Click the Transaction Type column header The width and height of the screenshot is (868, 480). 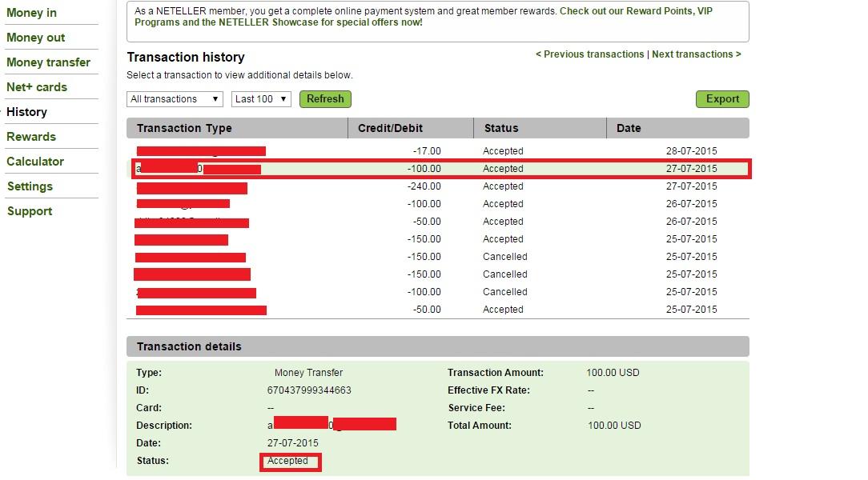[x=184, y=128]
